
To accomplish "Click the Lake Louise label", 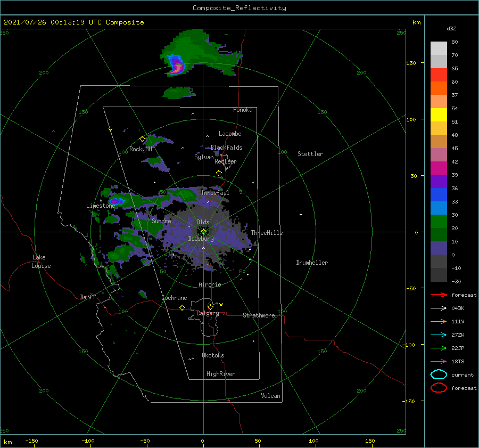I will [41, 262].
